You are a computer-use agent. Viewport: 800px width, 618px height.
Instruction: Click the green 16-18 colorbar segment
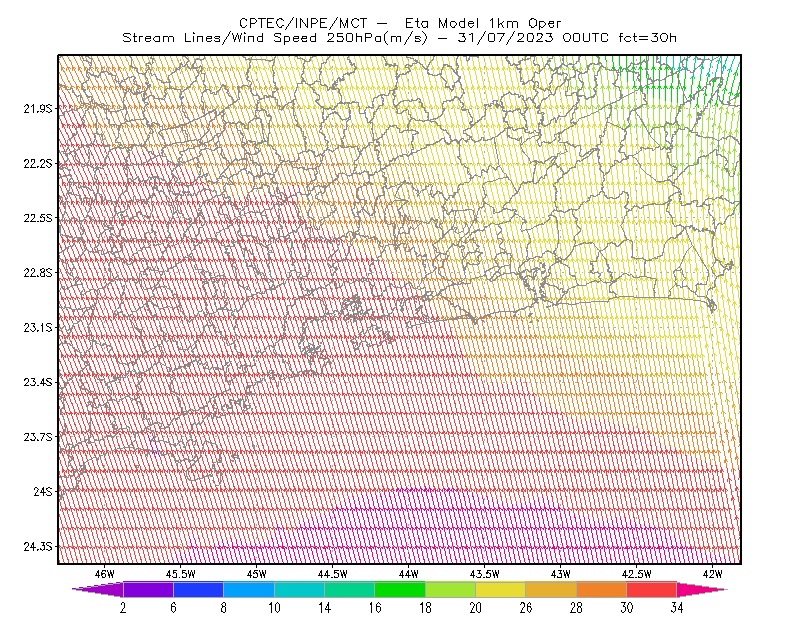[400, 589]
